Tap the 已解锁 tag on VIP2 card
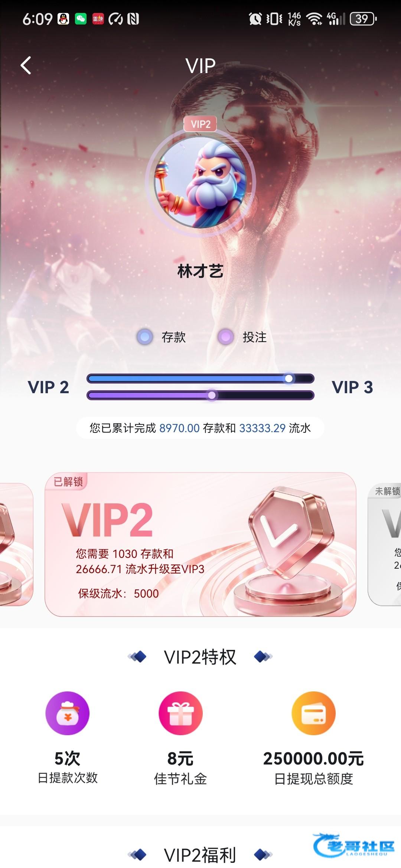401x868 pixels. click(x=68, y=481)
